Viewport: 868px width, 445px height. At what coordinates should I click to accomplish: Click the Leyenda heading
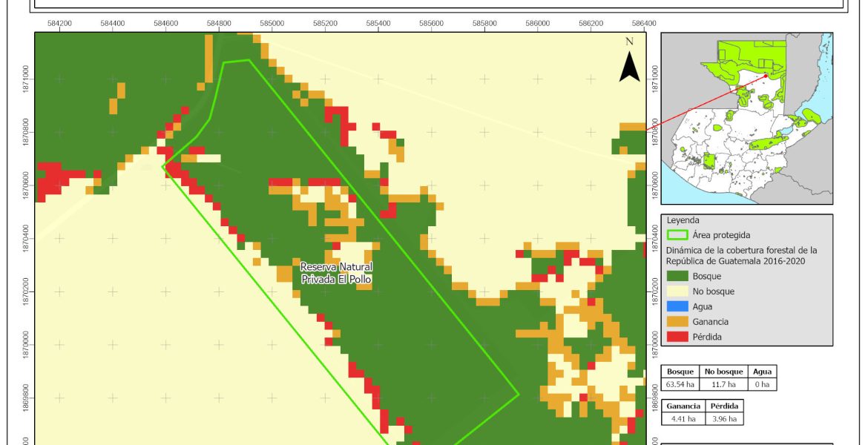click(x=684, y=220)
